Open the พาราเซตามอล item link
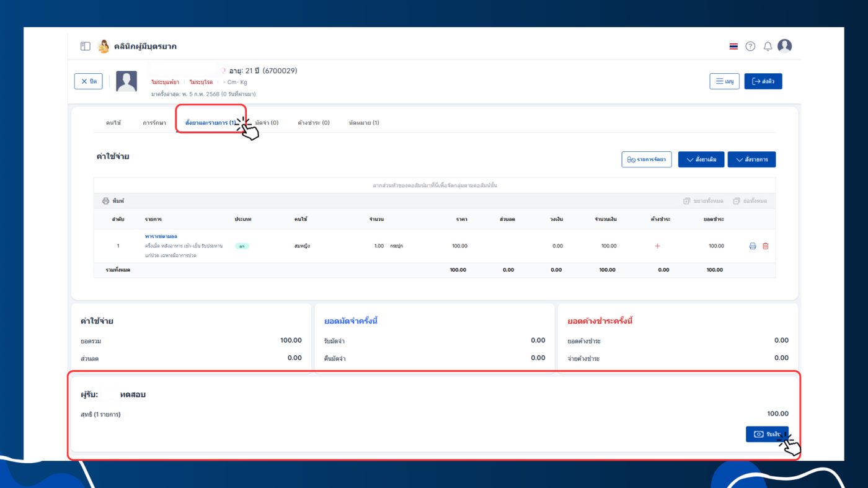Image resolution: width=868 pixels, height=488 pixels. (161, 236)
